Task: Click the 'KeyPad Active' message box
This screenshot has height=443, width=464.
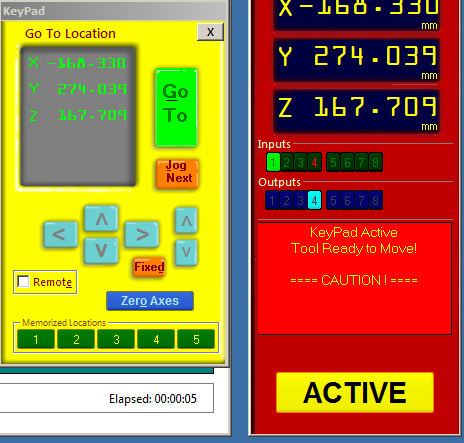Action: coord(355,278)
